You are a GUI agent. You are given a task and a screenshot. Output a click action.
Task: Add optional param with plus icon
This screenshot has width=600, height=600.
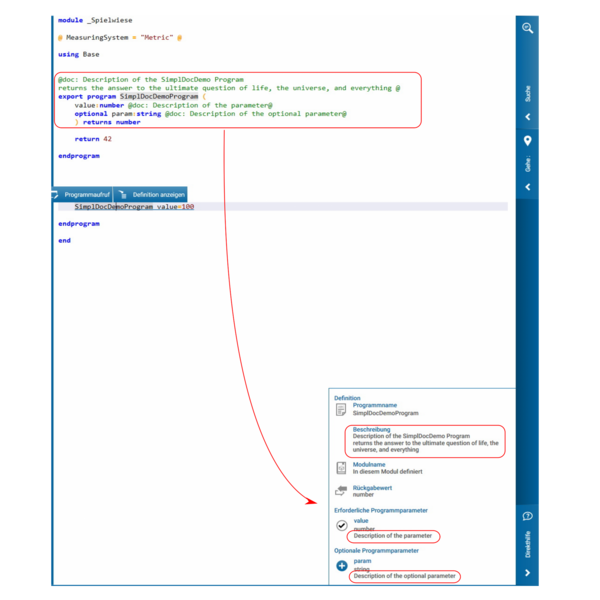pyautogui.click(x=342, y=566)
